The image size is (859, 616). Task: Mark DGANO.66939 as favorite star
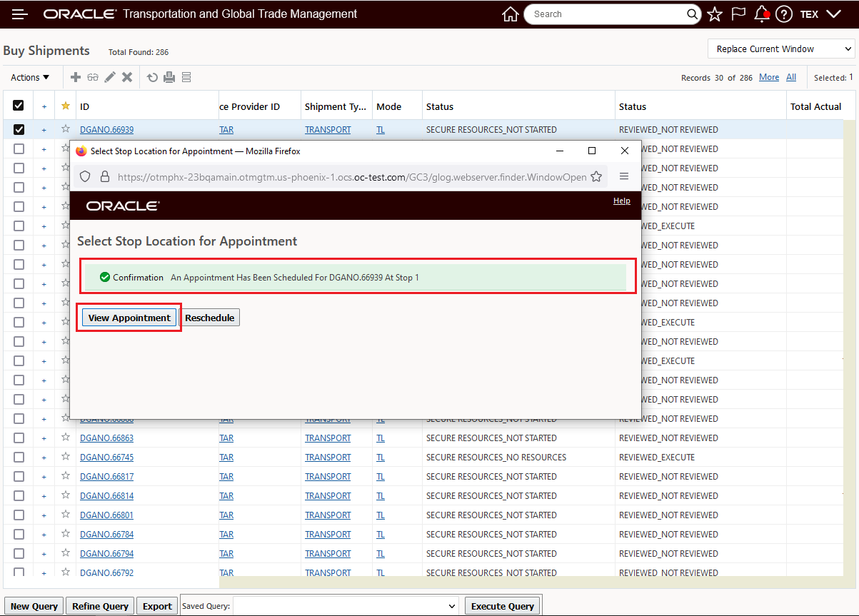pyautogui.click(x=66, y=129)
